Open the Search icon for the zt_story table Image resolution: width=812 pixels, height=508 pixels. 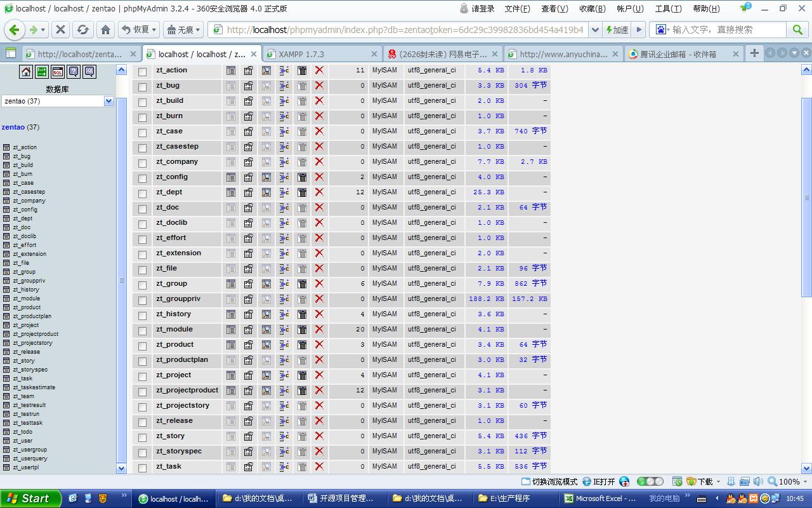[266, 436]
